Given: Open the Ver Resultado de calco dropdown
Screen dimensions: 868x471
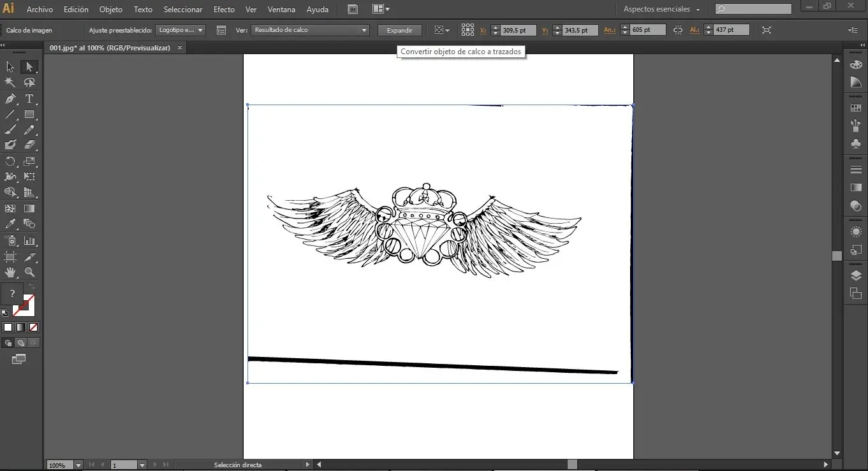Looking at the screenshot, I should [x=310, y=30].
